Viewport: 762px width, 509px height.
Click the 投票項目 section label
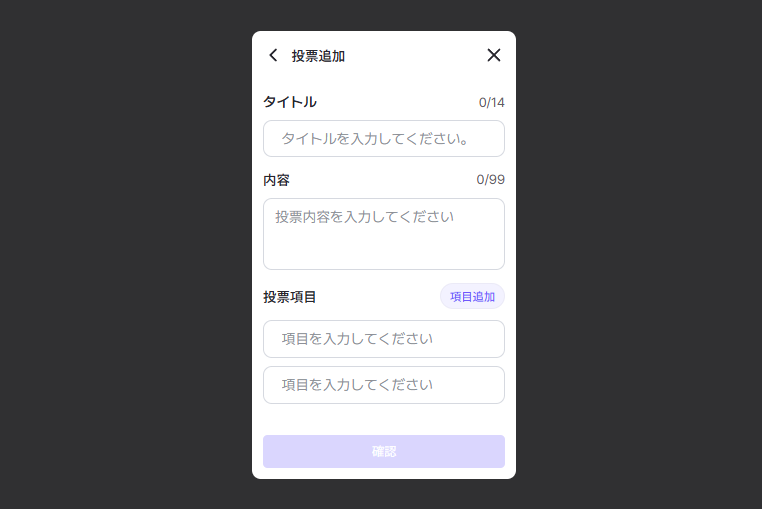pos(290,297)
